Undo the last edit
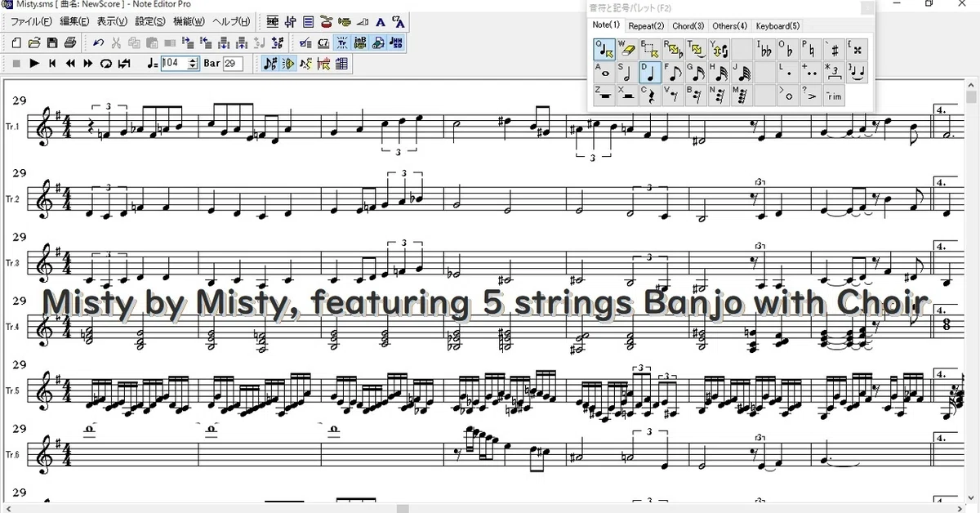 tap(99, 43)
